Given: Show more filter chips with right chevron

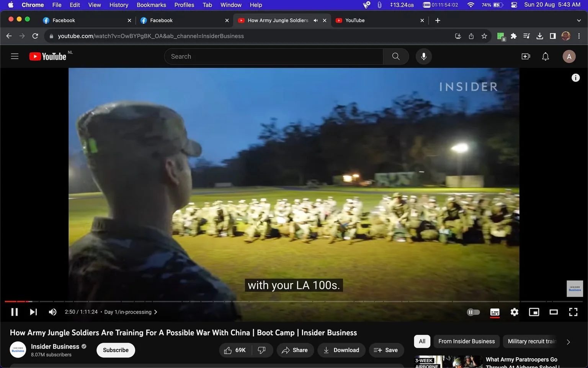Looking at the screenshot, I should 568,342.
